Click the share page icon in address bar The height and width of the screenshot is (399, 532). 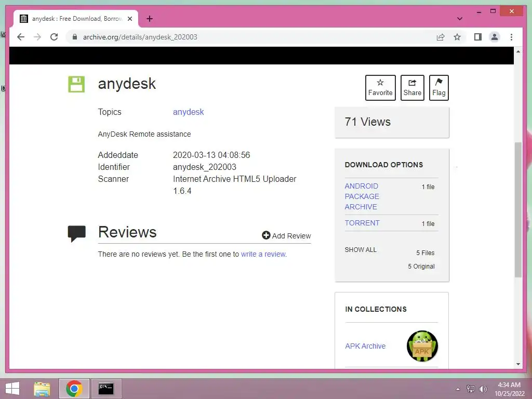(x=441, y=37)
